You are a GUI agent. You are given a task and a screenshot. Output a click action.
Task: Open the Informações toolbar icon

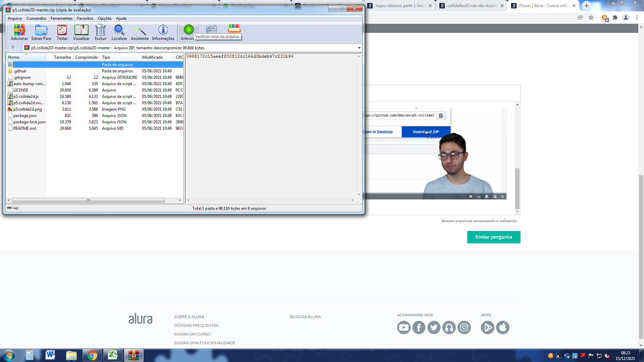(163, 33)
